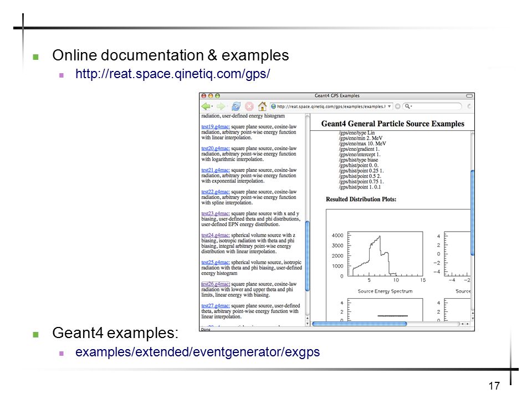Viewport: 532px width, 399px height.
Task: Open the test24.g4mac link
Action: click(x=216, y=235)
